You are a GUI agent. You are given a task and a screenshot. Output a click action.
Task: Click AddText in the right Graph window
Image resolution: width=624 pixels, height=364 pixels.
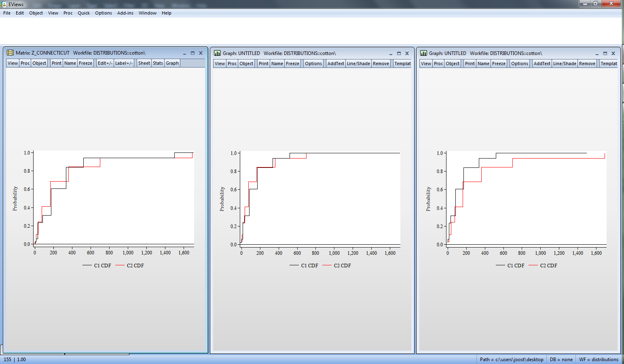[542, 63]
